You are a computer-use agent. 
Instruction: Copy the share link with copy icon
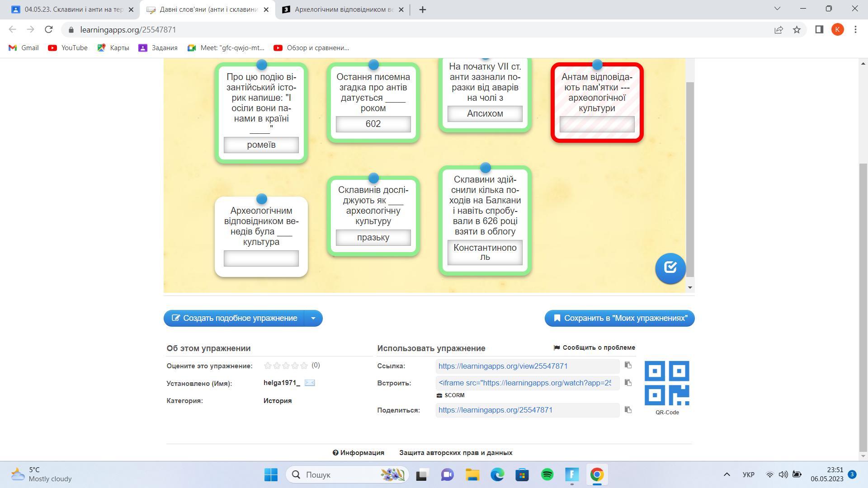click(628, 410)
